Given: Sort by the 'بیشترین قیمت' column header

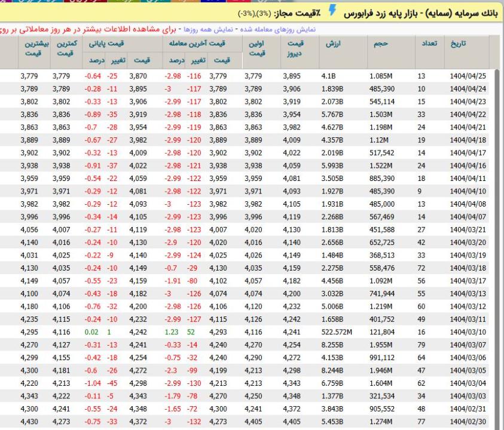Looking at the screenshot, I should 31,49.
